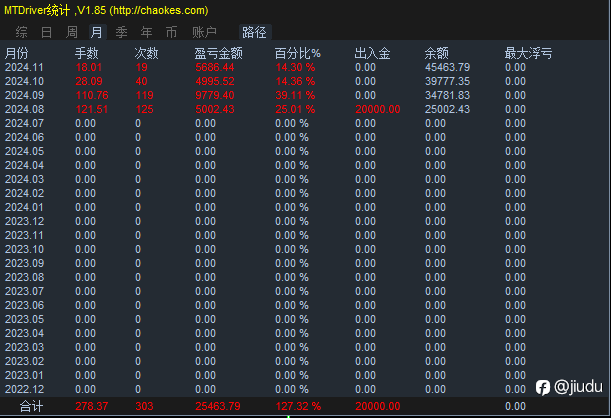
Task: Click profit amount 5002.43
Action: click(215, 109)
